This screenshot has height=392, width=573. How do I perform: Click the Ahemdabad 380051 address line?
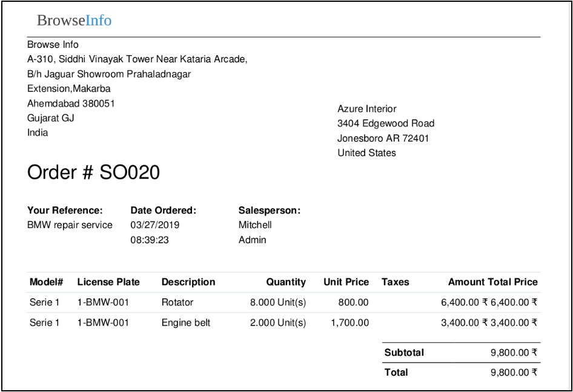pos(71,103)
